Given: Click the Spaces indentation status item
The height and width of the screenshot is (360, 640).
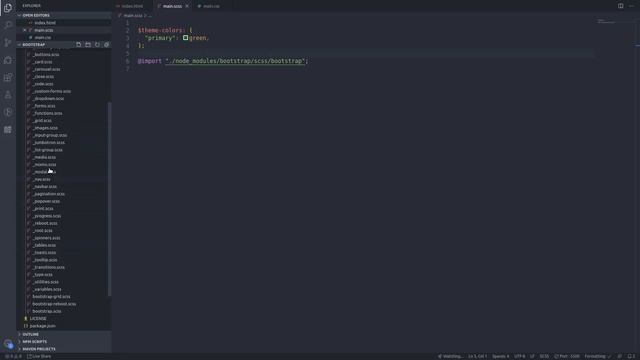Looking at the screenshot, I should point(500,356).
